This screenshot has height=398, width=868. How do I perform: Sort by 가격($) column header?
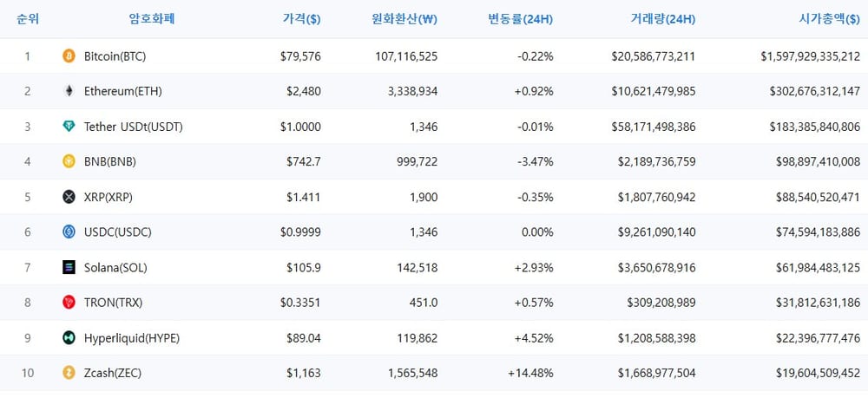pyautogui.click(x=301, y=19)
